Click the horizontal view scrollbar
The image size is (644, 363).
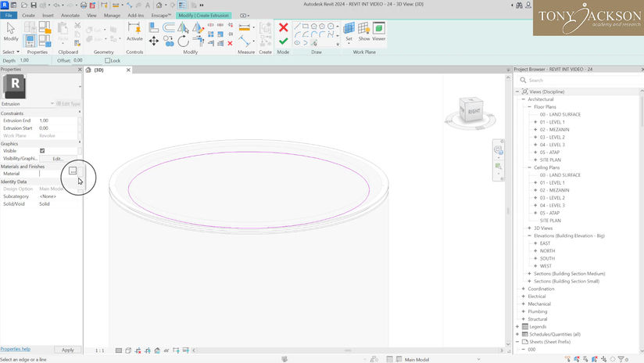coord(348,350)
